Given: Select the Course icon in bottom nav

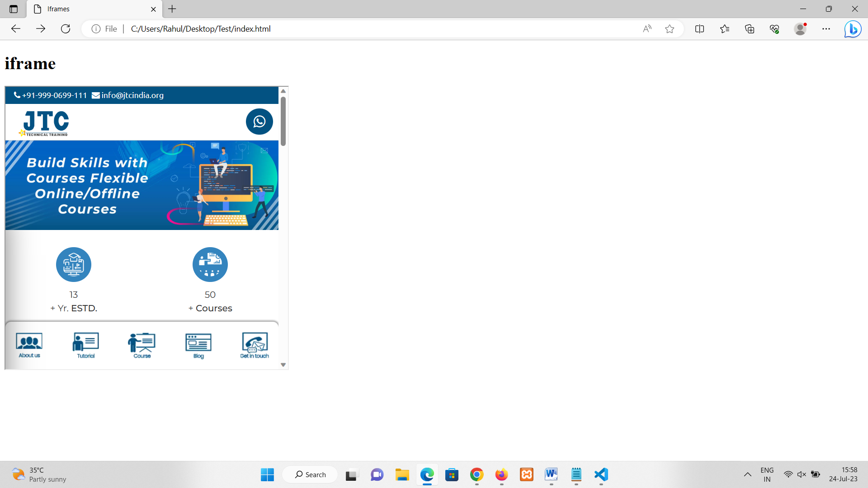Looking at the screenshot, I should (142, 345).
